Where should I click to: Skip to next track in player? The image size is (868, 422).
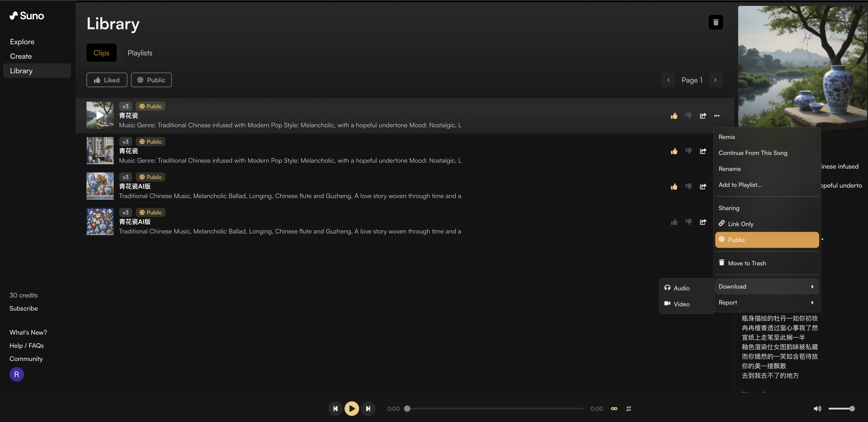(368, 409)
